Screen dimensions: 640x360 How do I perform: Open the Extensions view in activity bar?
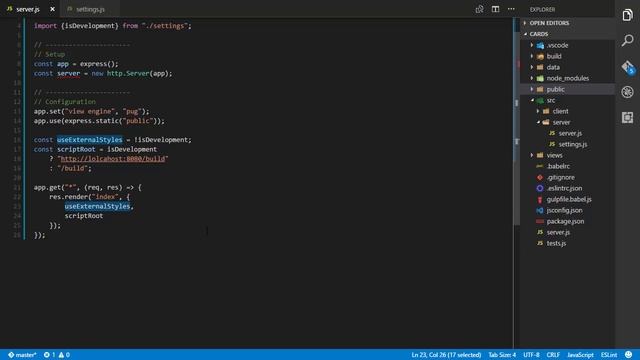coord(627,118)
